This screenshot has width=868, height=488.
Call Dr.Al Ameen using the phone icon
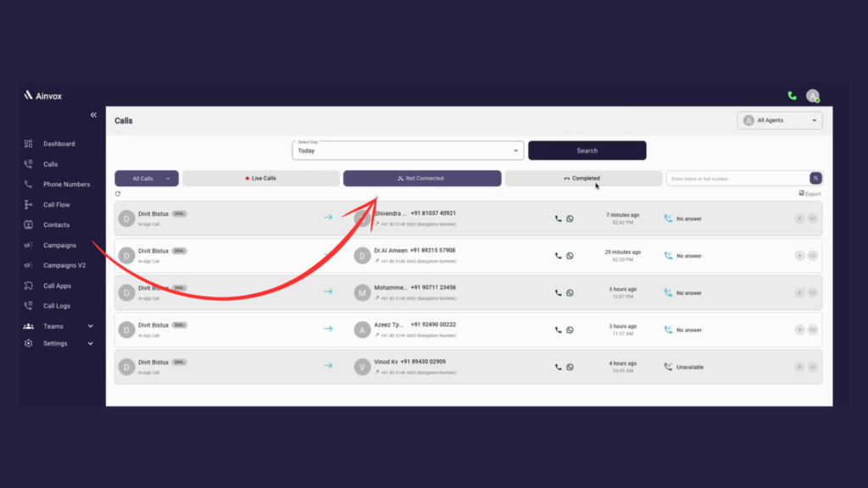[x=558, y=255]
